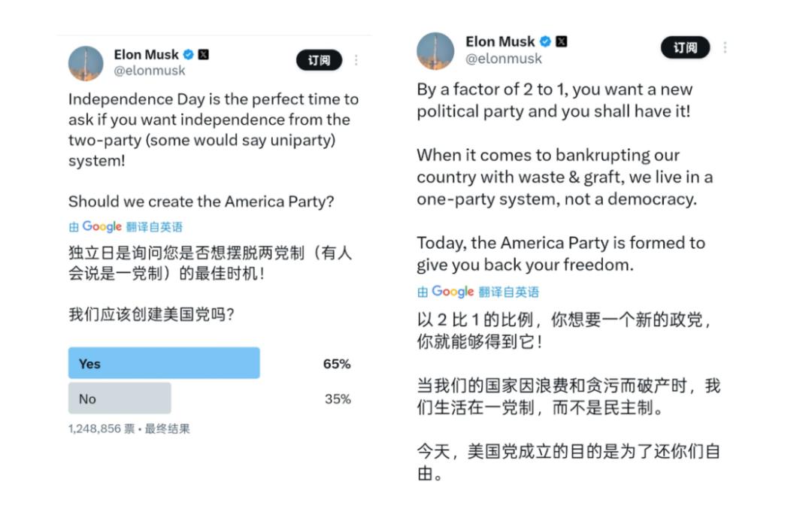This screenshot has height=512, width=812.
Task: Select the No poll option bar
Action: pyautogui.click(x=120, y=398)
